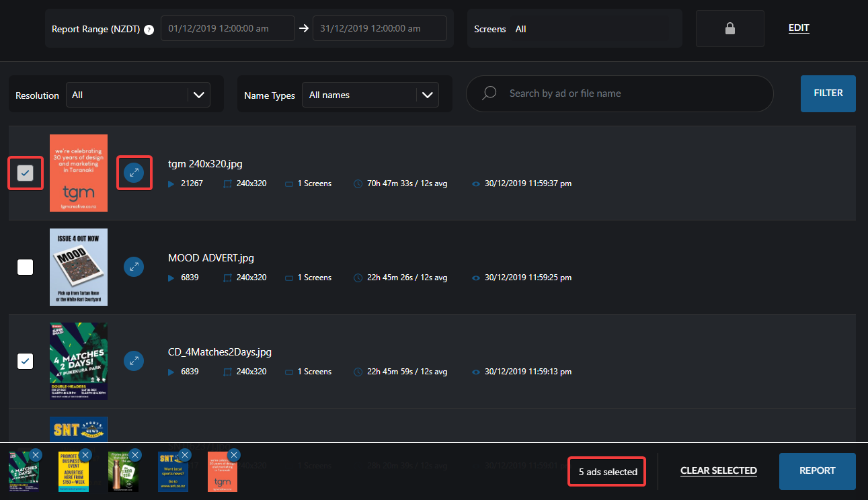Viewport: 868px width, 500px height.
Task: Click 1 Screens on the MOOD ADVERT row
Action: tap(315, 278)
